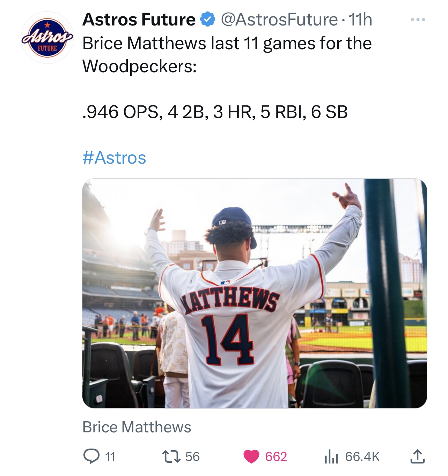This screenshot has height=476, width=448.
Task: Click the repost count of 56
Action: [x=192, y=456]
